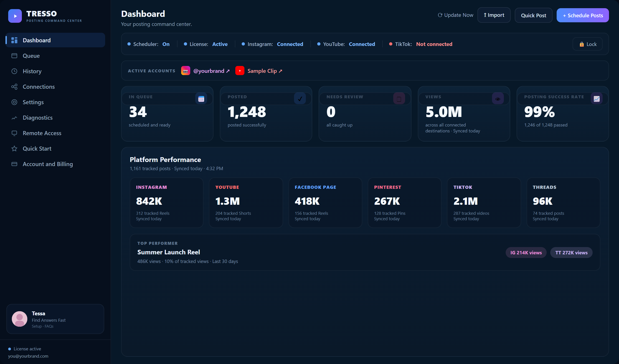Viewport: 619px width, 364px height.
Task: Open the Diagnostics page
Action: point(55,118)
